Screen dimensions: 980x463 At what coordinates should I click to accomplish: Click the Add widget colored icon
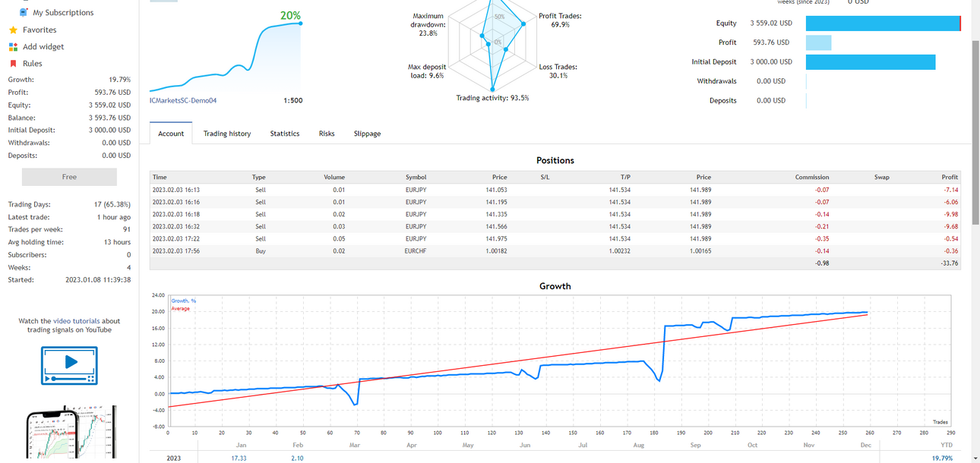tap(13, 46)
